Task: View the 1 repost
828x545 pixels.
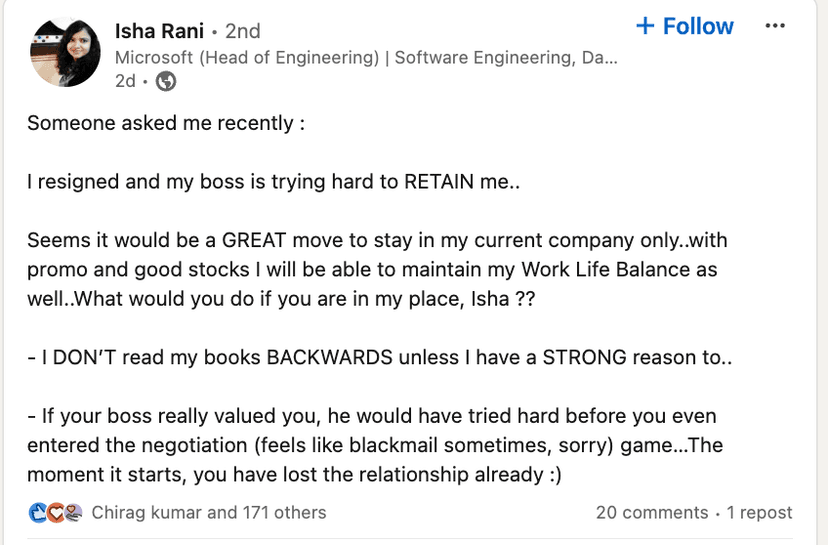Action: 759,513
